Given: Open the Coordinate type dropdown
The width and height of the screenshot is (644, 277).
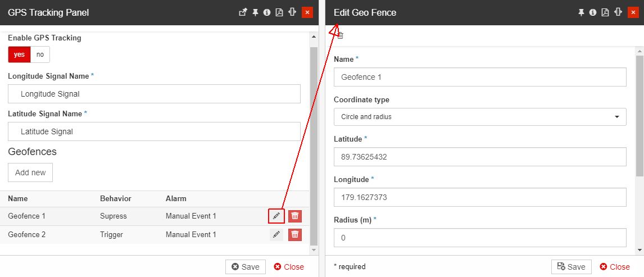Looking at the screenshot, I should (x=480, y=117).
